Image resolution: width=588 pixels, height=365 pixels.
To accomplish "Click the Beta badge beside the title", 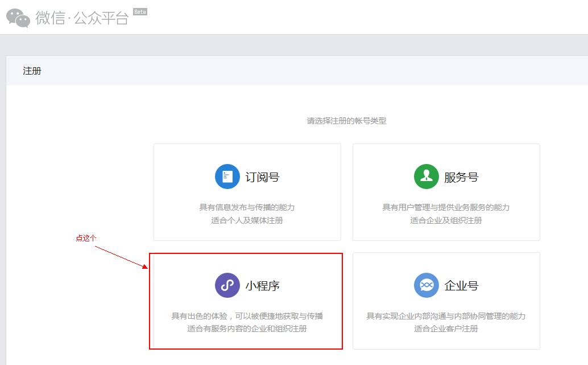I will click(140, 11).
